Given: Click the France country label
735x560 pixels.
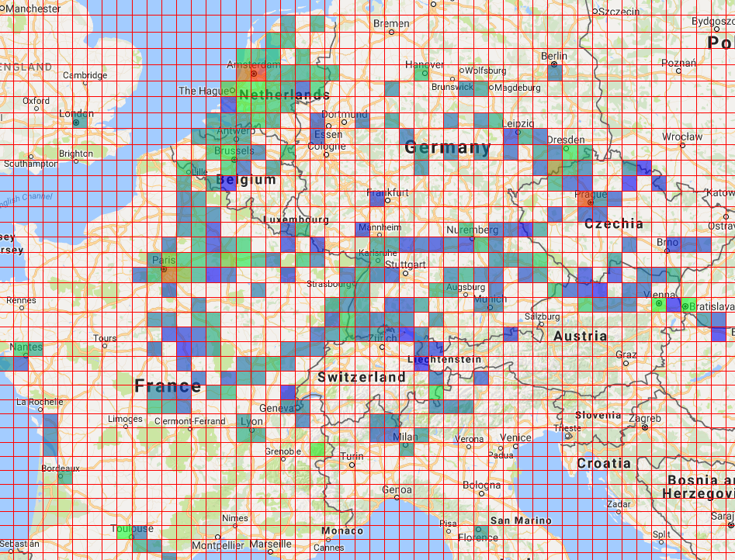Looking at the screenshot, I should pyautogui.click(x=168, y=386).
